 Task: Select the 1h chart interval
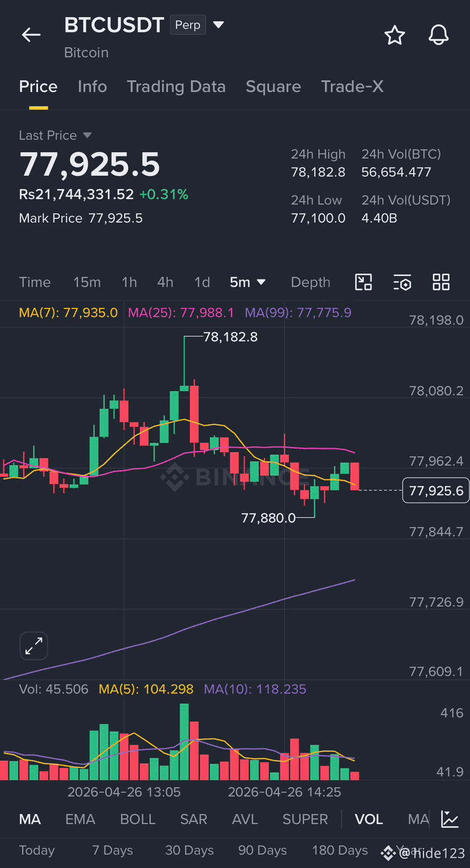pos(129,282)
